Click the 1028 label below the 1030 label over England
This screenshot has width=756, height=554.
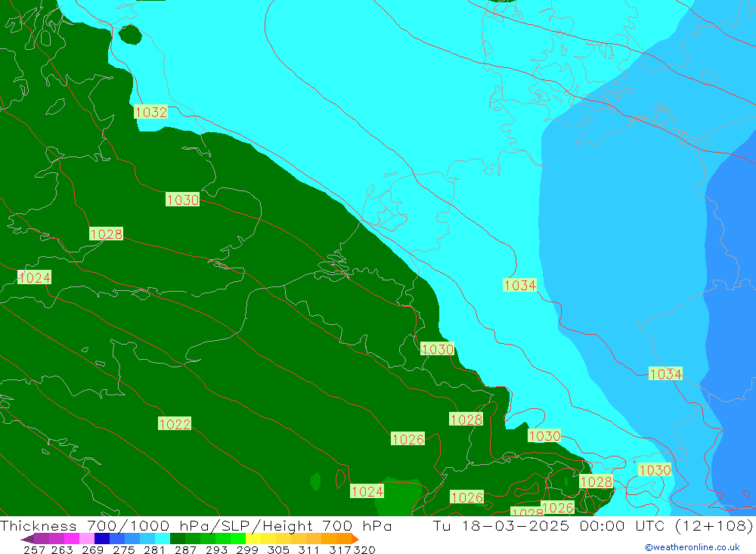click(106, 234)
